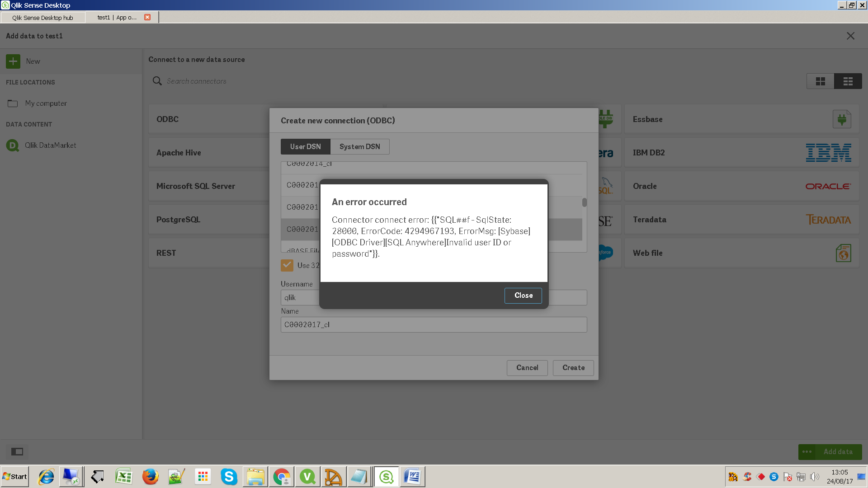Click the Action Center flag tray icon
This screenshot has height=488, width=868.
[788, 477]
